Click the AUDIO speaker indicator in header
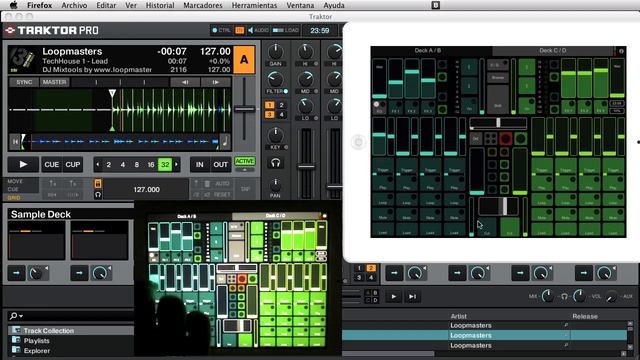Image resolution: width=640 pixels, height=360 pixels. coord(258,30)
